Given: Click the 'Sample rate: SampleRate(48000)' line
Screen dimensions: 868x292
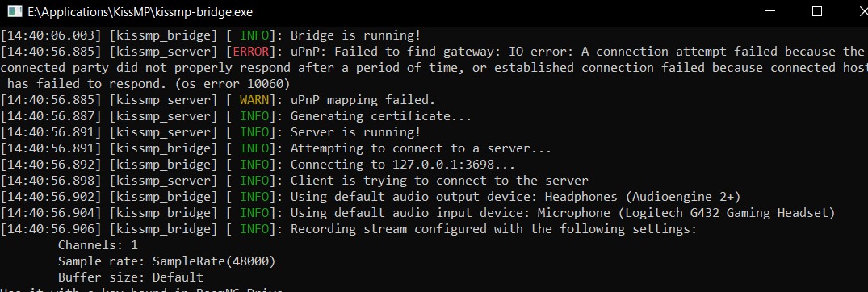Looking at the screenshot, I should 166,261.
